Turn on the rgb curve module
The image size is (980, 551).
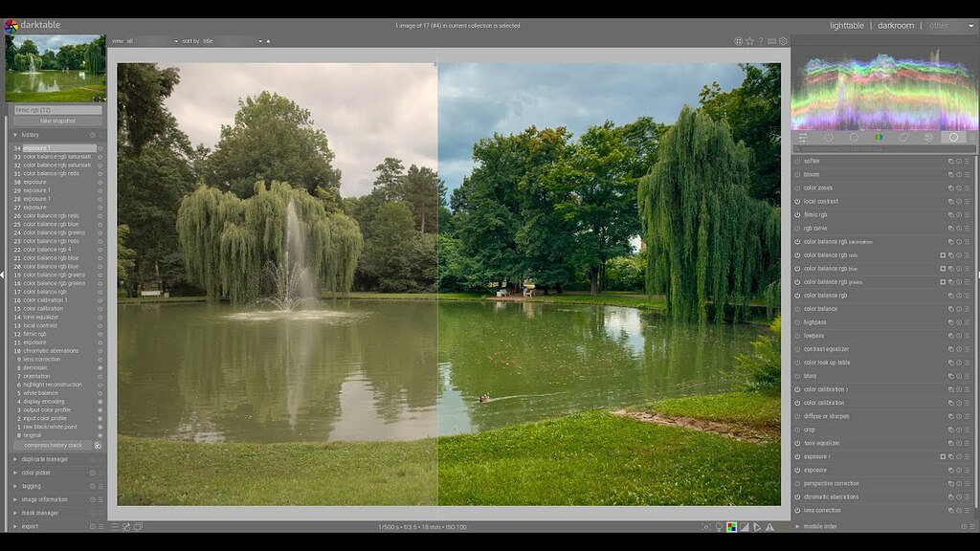click(796, 228)
